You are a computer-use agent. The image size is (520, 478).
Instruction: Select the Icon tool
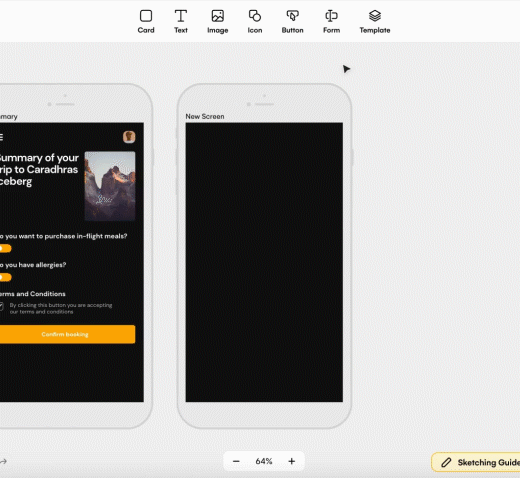click(255, 21)
